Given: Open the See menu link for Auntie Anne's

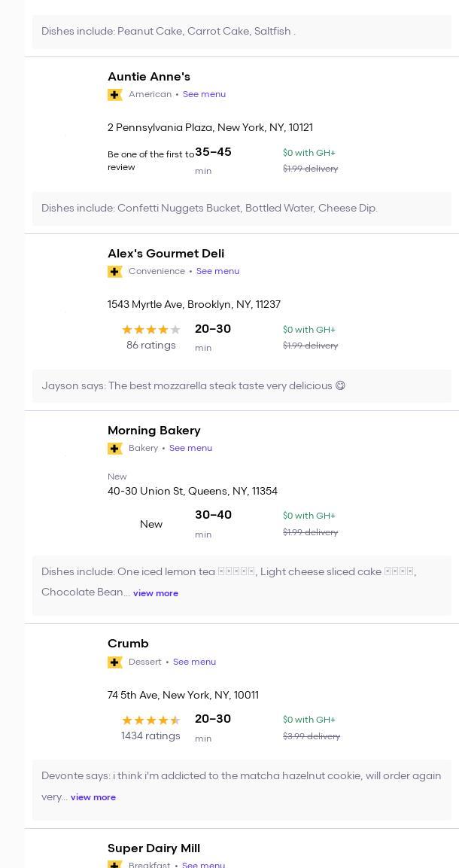Looking at the screenshot, I should click(x=204, y=94).
